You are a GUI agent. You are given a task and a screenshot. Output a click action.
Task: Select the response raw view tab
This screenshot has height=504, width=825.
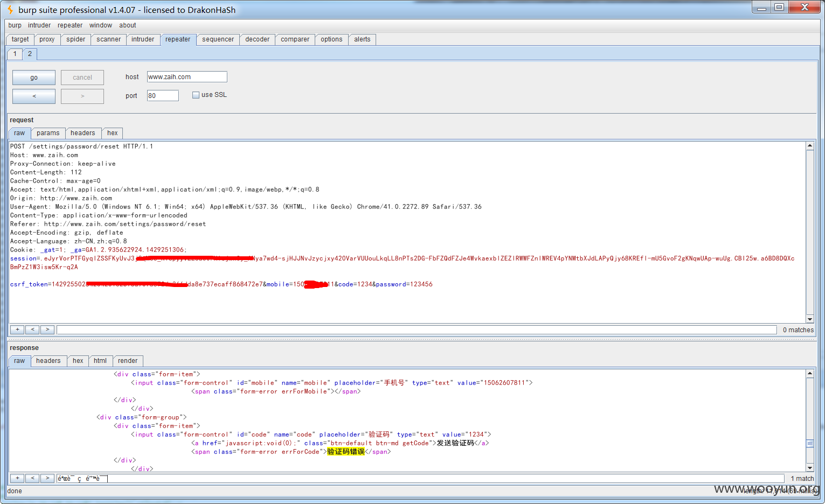click(x=19, y=361)
